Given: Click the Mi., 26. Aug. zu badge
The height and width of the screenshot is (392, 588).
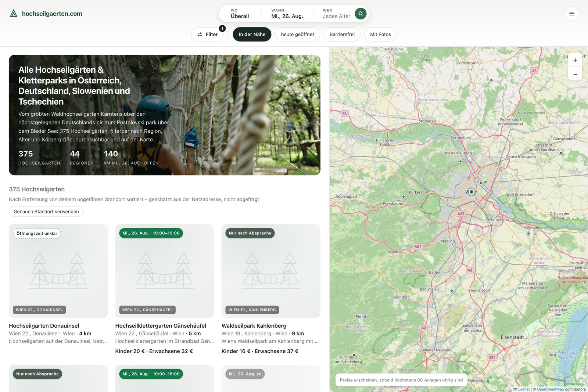Looking at the screenshot, I should click(x=245, y=374).
